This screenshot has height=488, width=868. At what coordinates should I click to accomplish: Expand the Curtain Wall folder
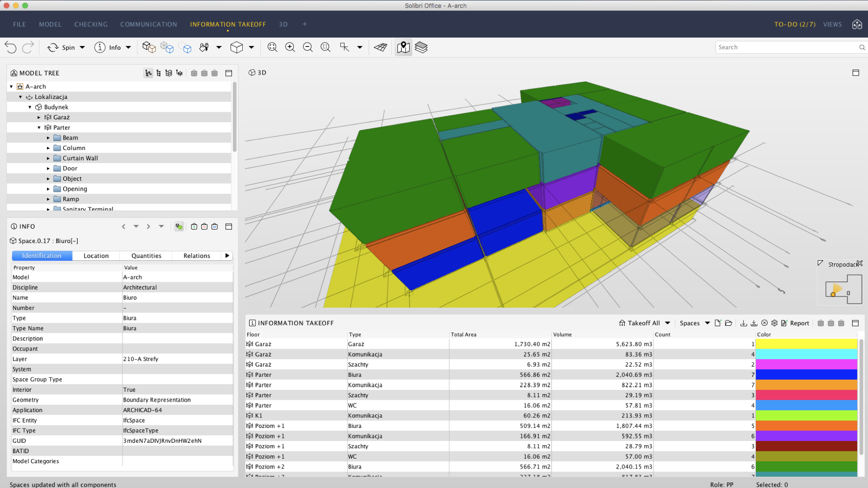48,159
